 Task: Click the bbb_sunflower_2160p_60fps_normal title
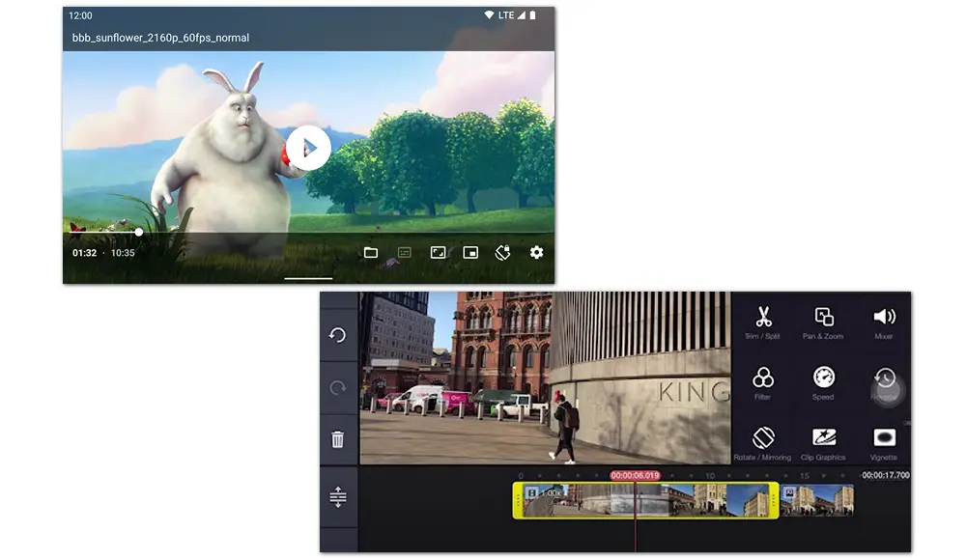pos(160,38)
